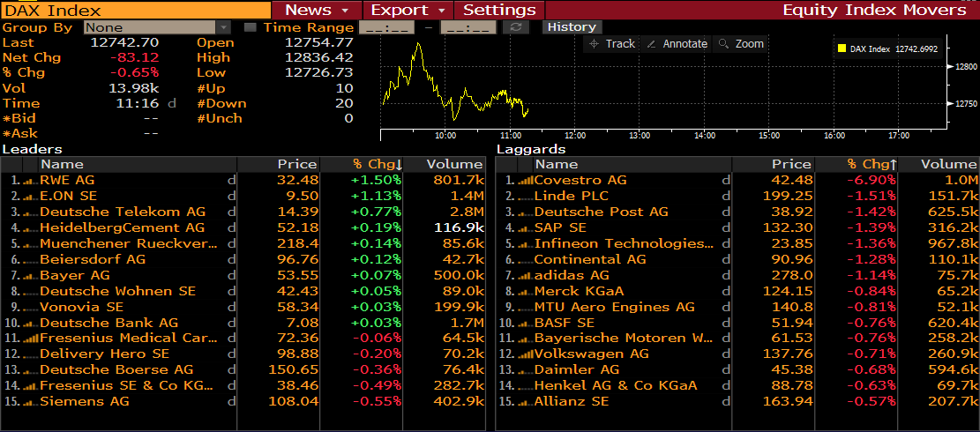
Task: Click the Net Chg value -83.12
Action: [134, 57]
